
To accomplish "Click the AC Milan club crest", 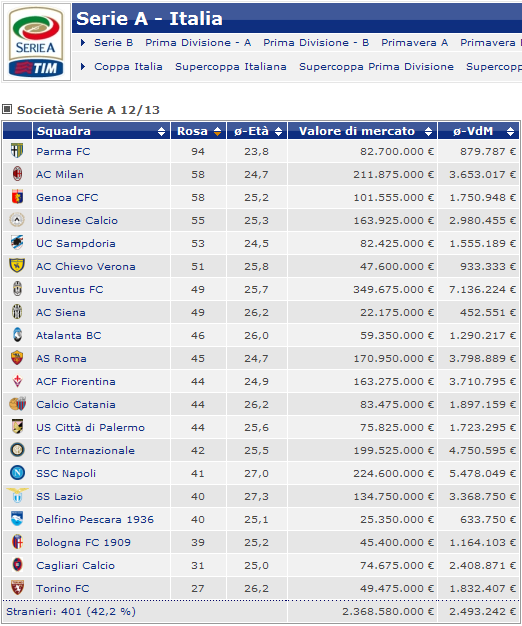I will (x=17, y=174).
